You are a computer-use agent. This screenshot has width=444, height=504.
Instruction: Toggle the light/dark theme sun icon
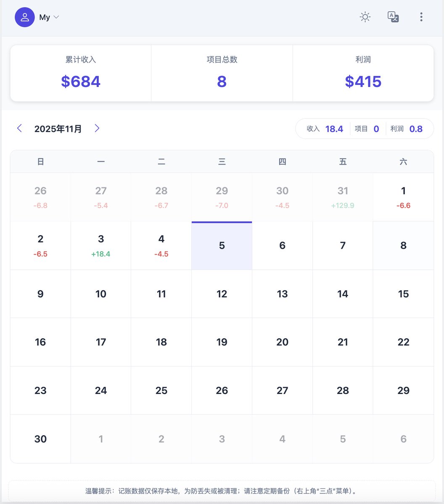365,17
